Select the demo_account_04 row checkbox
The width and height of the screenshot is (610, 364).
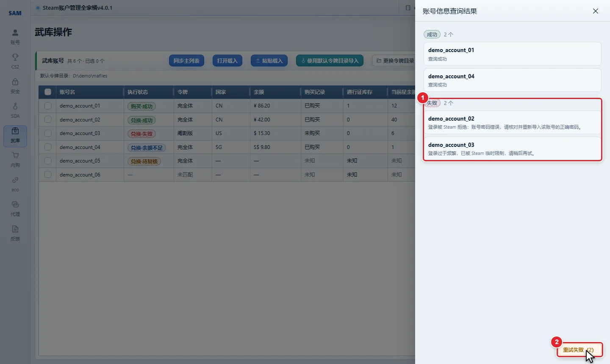(48, 147)
